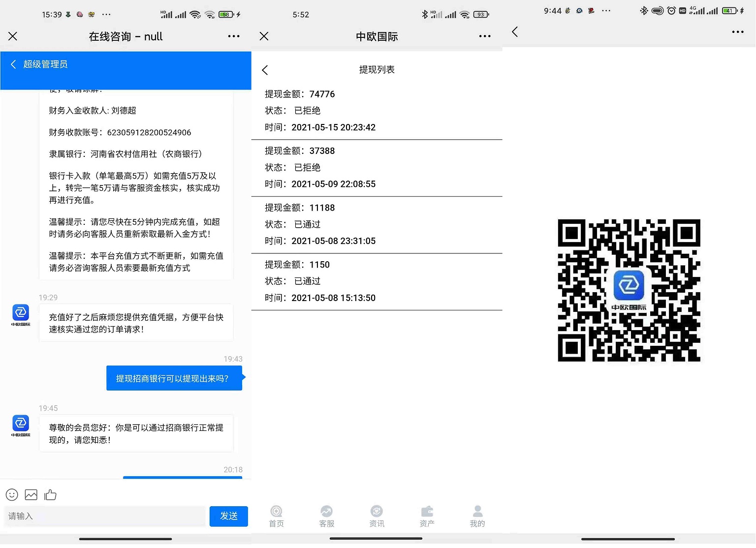Attach an image to the chat
The width and height of the screenshot is (756, 548).
point(31,495)
